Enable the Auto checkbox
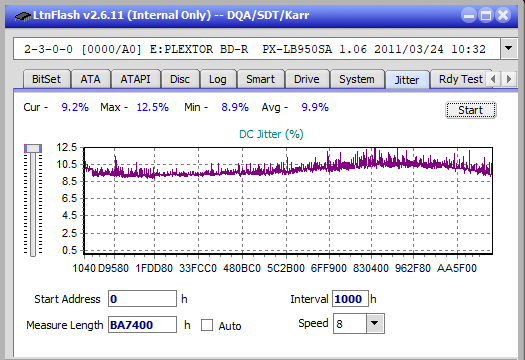The image size is (525, 360). click(x=207, y=325)
